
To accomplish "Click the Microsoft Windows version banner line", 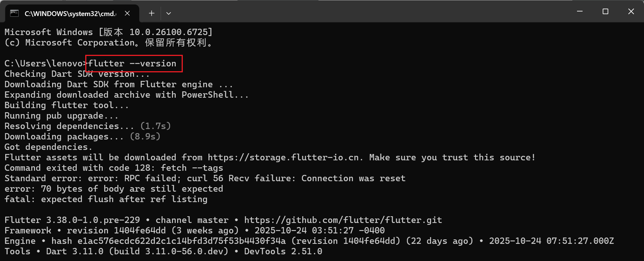I will click(x=108, y=32).
